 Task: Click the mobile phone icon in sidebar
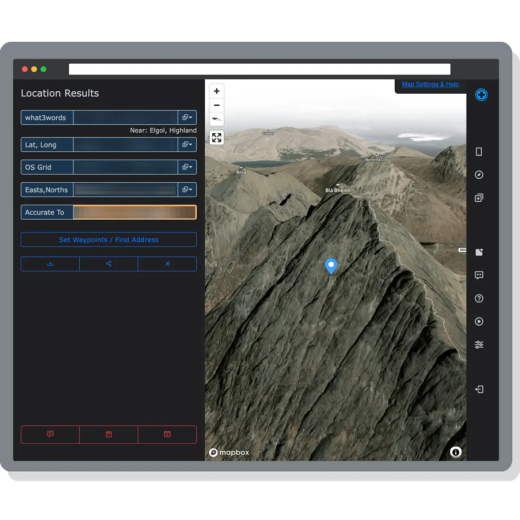[x=479, y=152]
